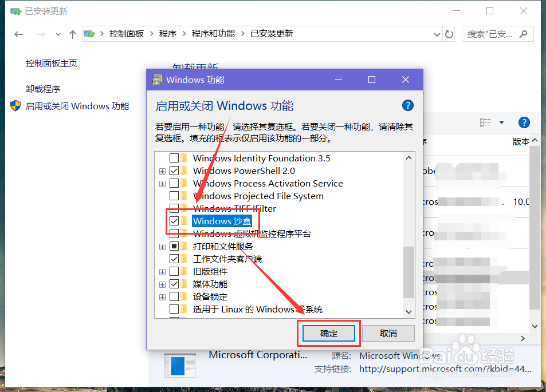This screenshot has height=392, width=546.
Task: Expand Windows Process Activation Service
Action: 162,183
